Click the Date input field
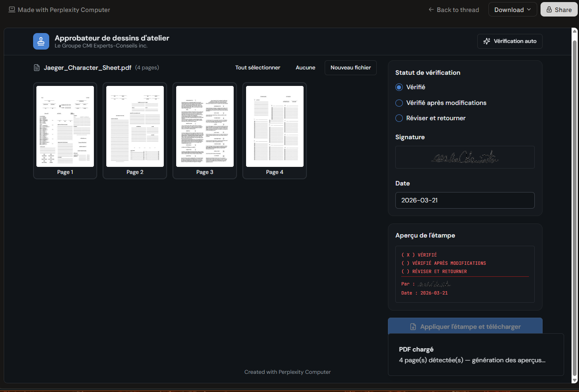579x392 pixels. (x=464, y=200)
